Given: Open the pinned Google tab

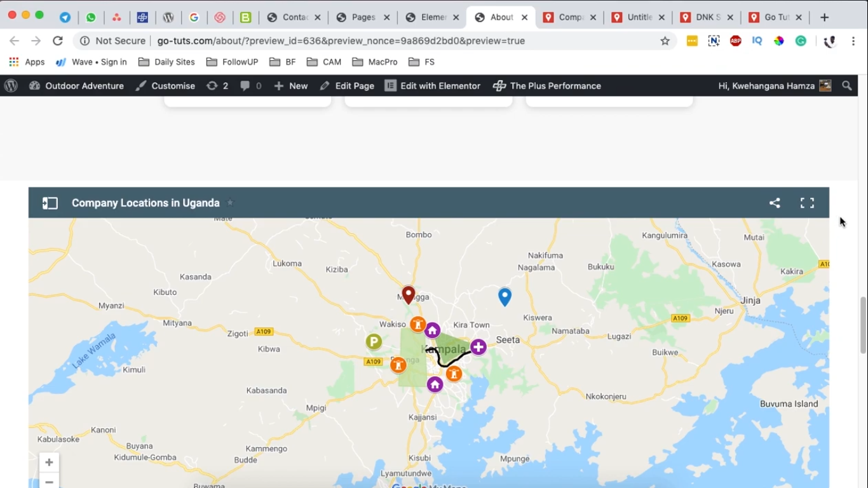Looking at the screenshot, I should [x=194, y=17].
